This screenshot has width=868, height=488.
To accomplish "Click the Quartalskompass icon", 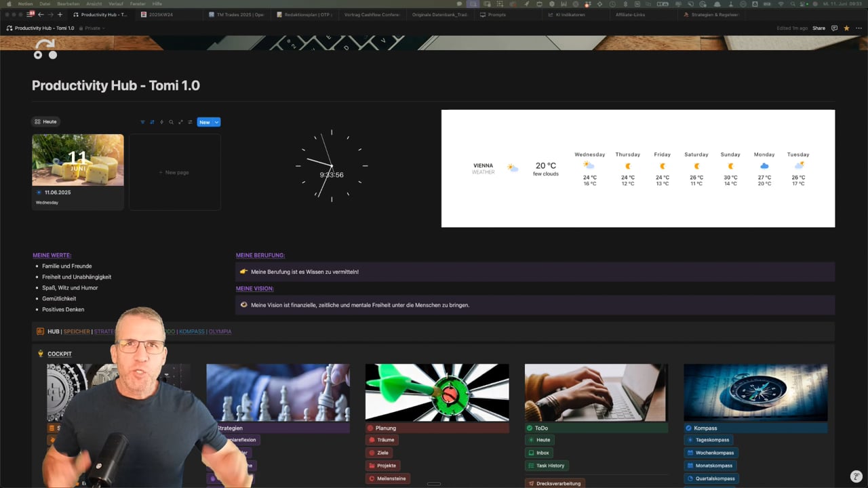I will [x=690, y=479].
